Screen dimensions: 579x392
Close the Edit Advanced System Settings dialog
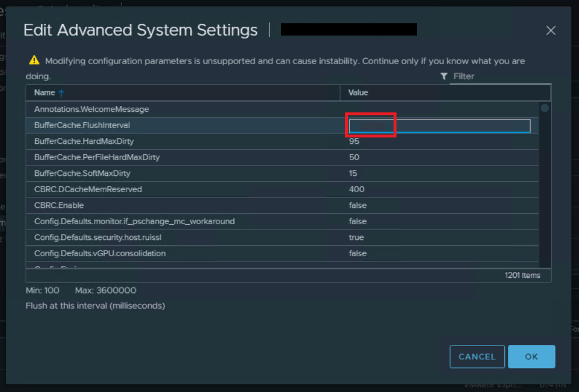coord(550,31)
